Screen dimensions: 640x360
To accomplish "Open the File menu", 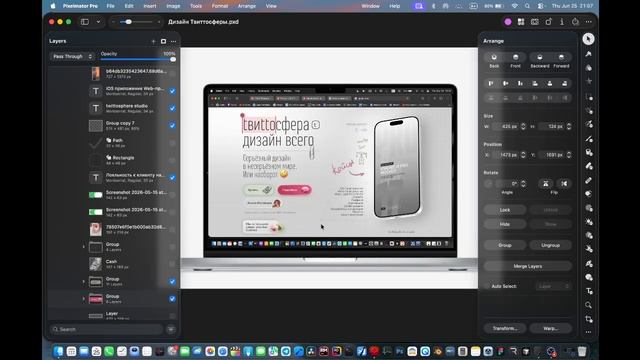I will click(110, 6).
